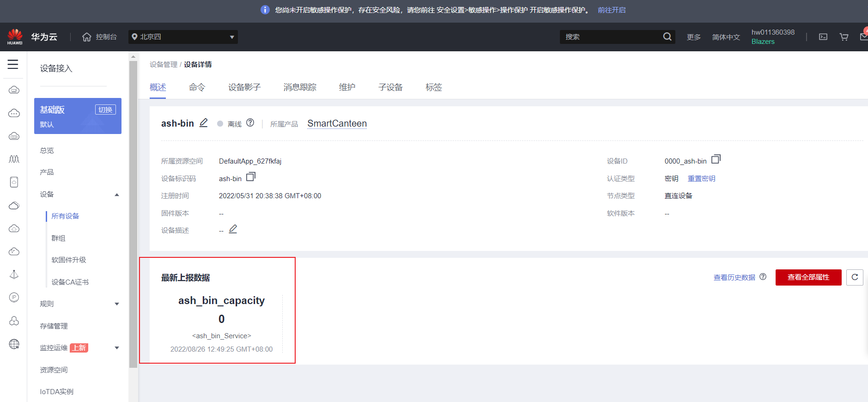Click the cloud upload sidebar icon

(x=14, y=228)
